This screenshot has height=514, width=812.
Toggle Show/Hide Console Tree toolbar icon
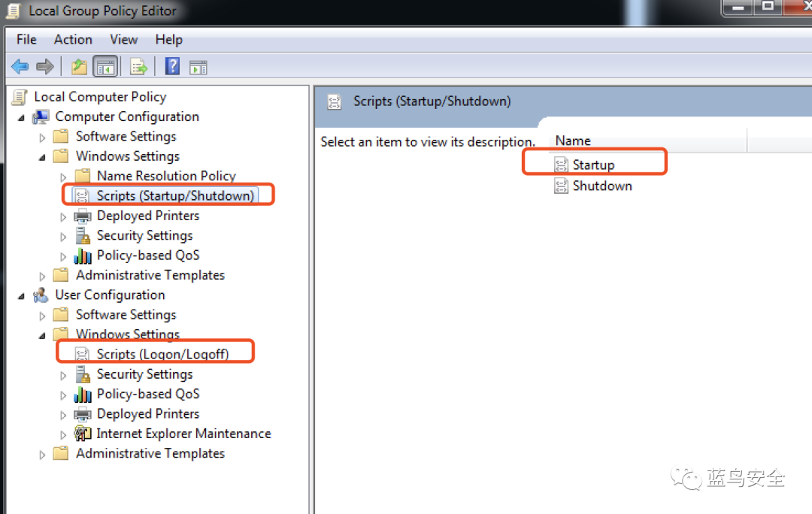coord(106,67)
